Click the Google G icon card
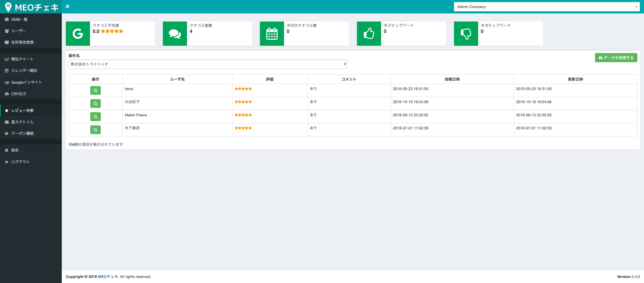 (78, 34)
